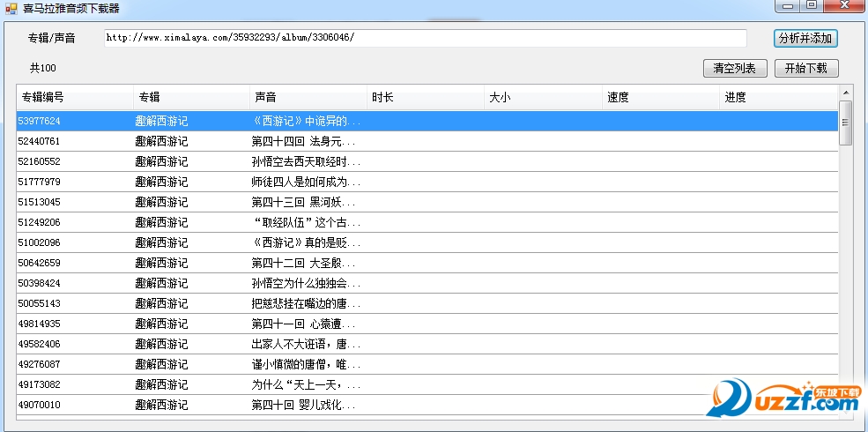This screenshot has width=868, height=432.
Task: Select row with ID 51002096
Action: [x=427, y=242]
